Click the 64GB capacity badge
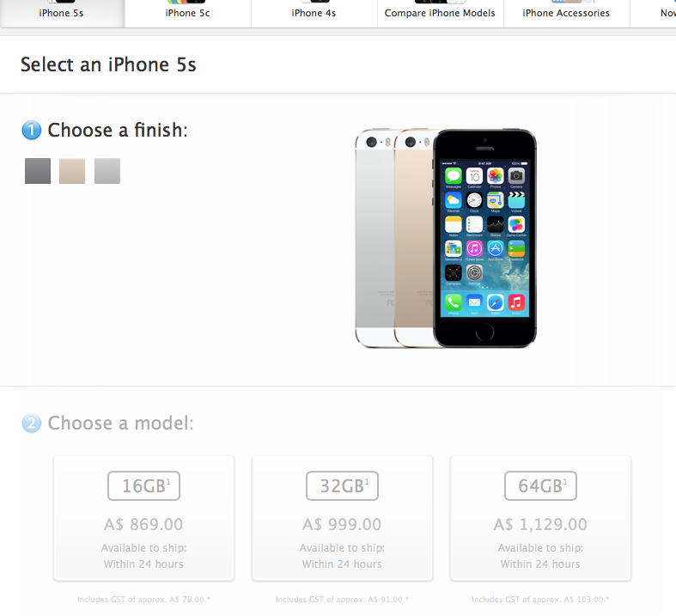The height and width of the screenshot is (616, 676). [540, 485]
